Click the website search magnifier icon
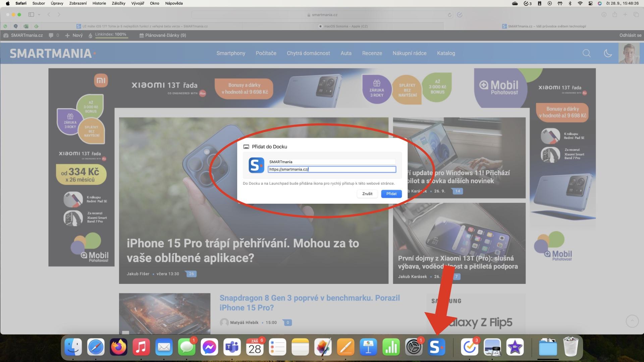This screenshot has width=644, height=362. coord(587,53)
